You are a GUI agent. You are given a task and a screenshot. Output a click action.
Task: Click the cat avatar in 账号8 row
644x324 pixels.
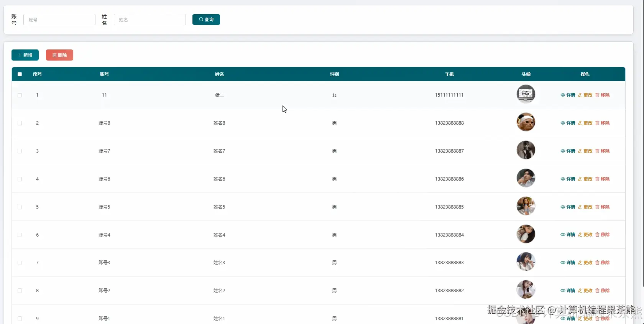pos(526,122)
